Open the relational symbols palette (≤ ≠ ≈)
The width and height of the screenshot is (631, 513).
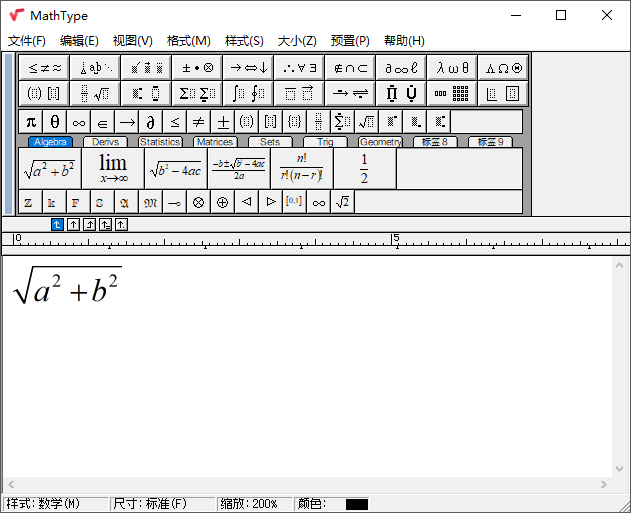coord(45,68)
